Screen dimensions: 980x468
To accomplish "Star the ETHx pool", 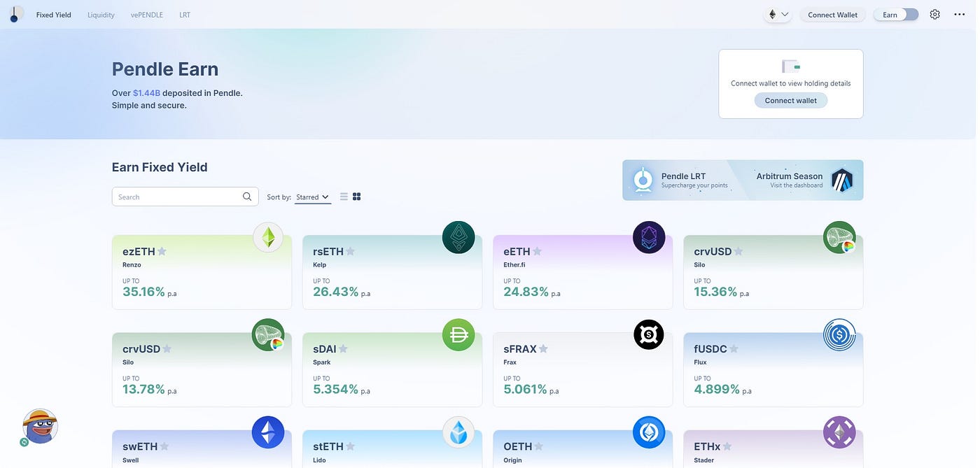I will tap(727, 446).
